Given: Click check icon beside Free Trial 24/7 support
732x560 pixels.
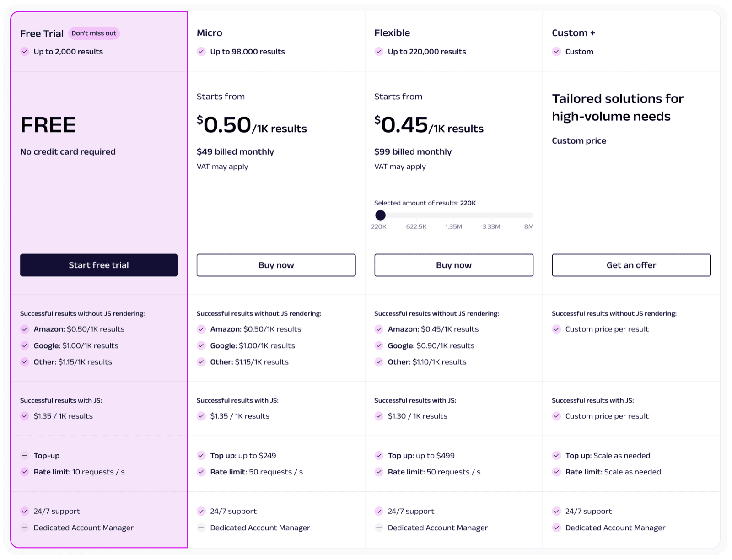Looking at the screenshot, I should [25, 511].
